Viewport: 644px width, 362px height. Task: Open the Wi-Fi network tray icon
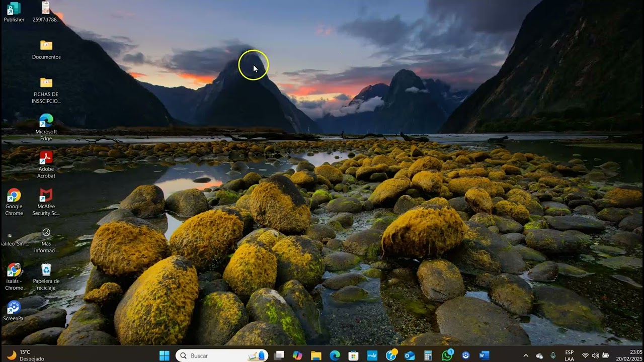tap(585, 355)
